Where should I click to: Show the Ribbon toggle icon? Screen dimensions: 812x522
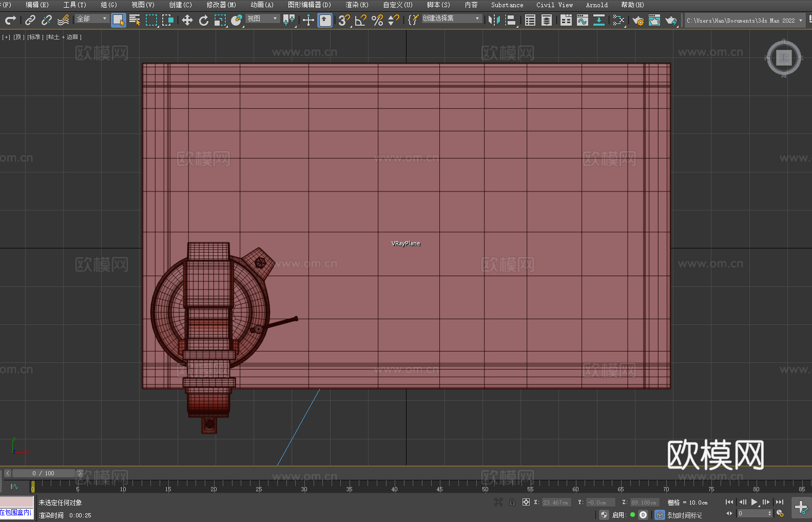point(566,20)
